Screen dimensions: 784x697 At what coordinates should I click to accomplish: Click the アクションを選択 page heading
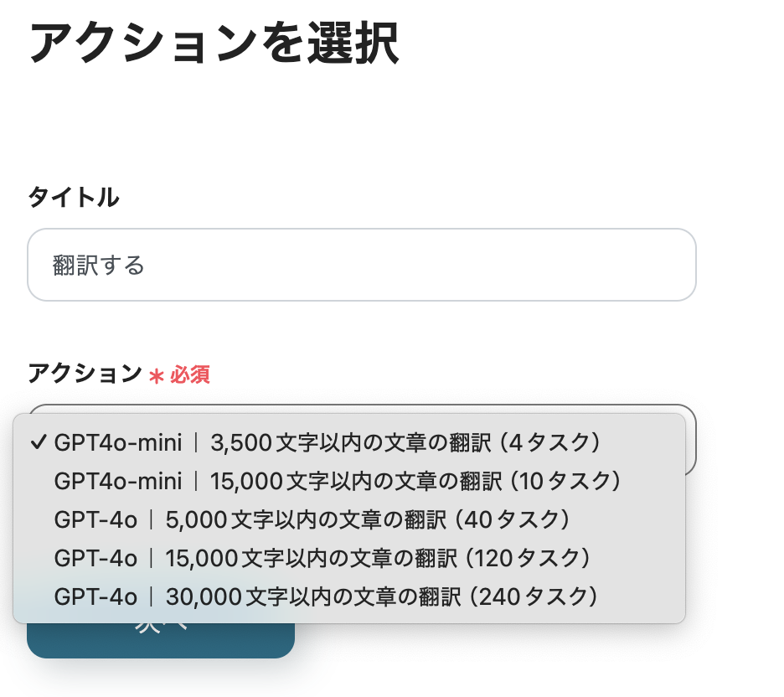pyautogui.click(x=214, y=44)
